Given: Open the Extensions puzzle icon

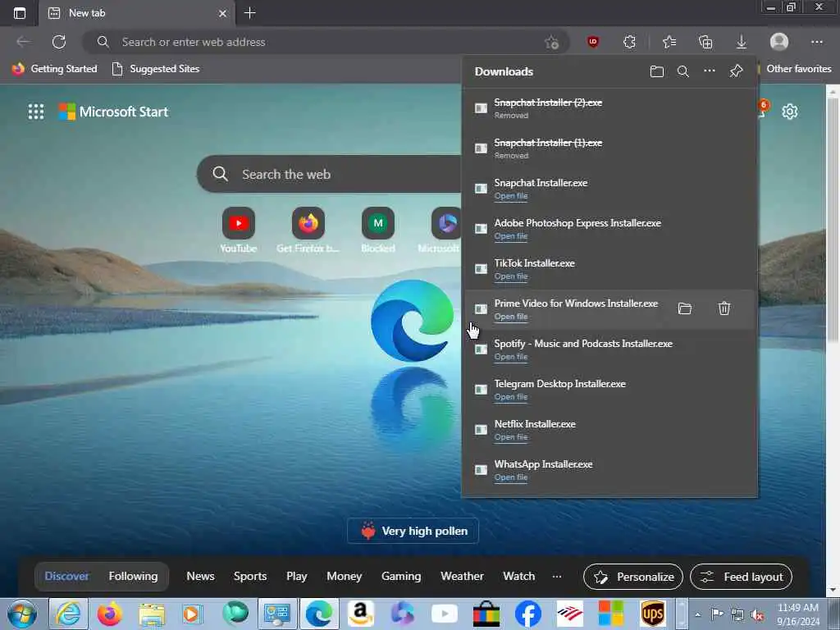Looking at the screenshot, I should [629, 42].
